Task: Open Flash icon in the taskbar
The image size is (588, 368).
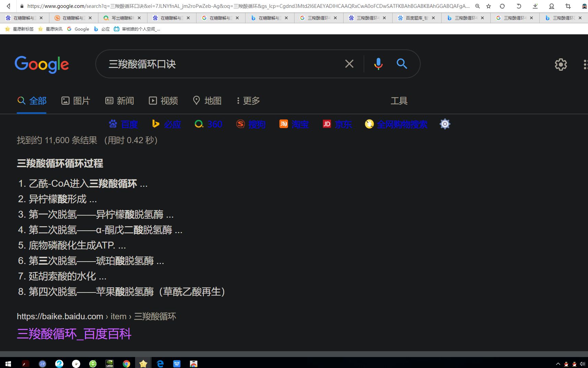Action: [x=25, y=364]
